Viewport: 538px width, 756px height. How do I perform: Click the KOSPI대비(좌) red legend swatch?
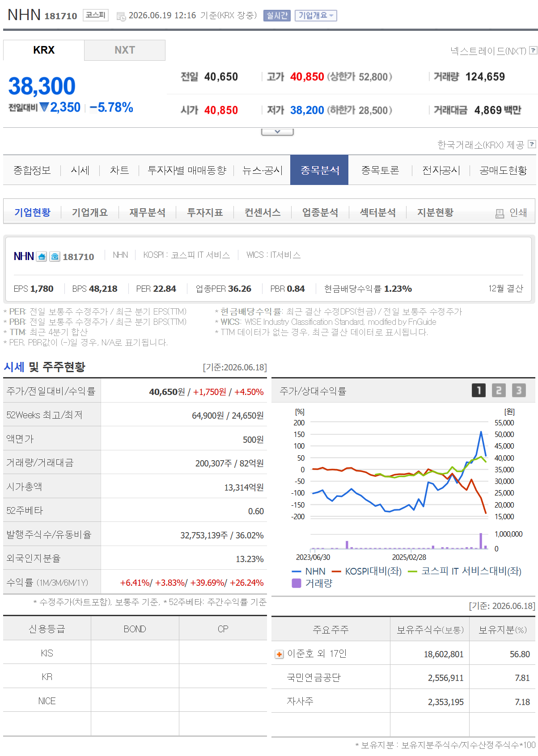point(336,571)
